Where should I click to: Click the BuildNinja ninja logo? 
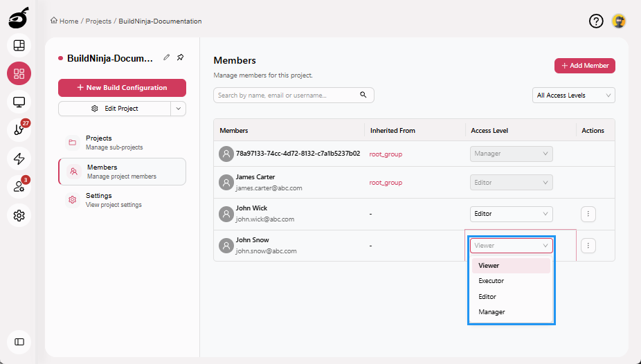pyautogui.click(x=19, y=18)
